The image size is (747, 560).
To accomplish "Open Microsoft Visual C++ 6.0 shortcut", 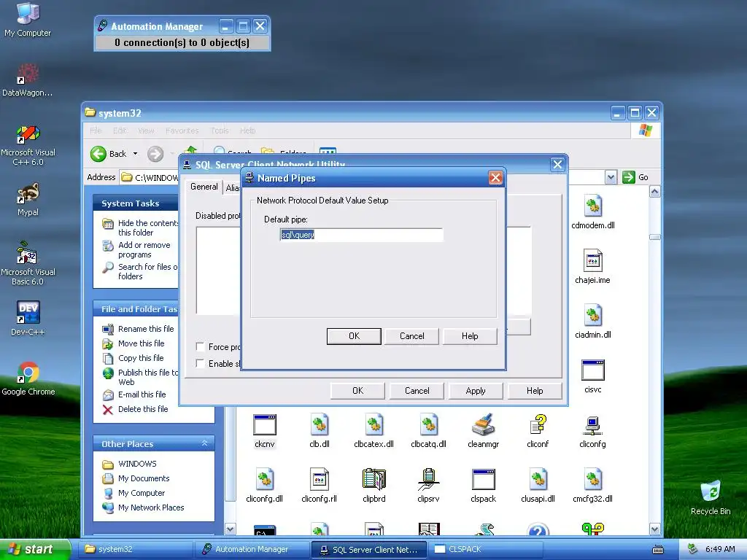I will click(28, 145).
